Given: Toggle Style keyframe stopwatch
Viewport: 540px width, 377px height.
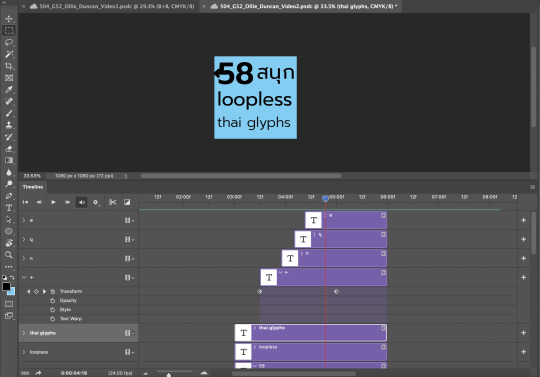Looking at the screenshot, I should 53,310.
